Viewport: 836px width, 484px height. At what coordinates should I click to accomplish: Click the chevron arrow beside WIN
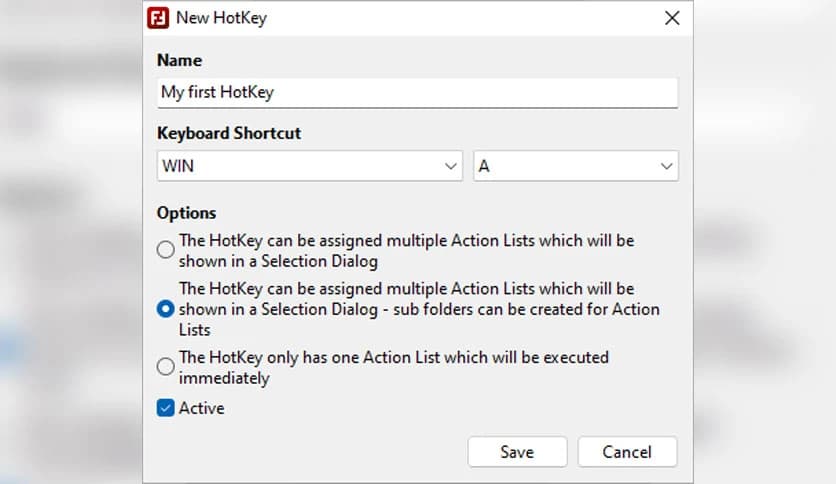click(x=451, y=166)
